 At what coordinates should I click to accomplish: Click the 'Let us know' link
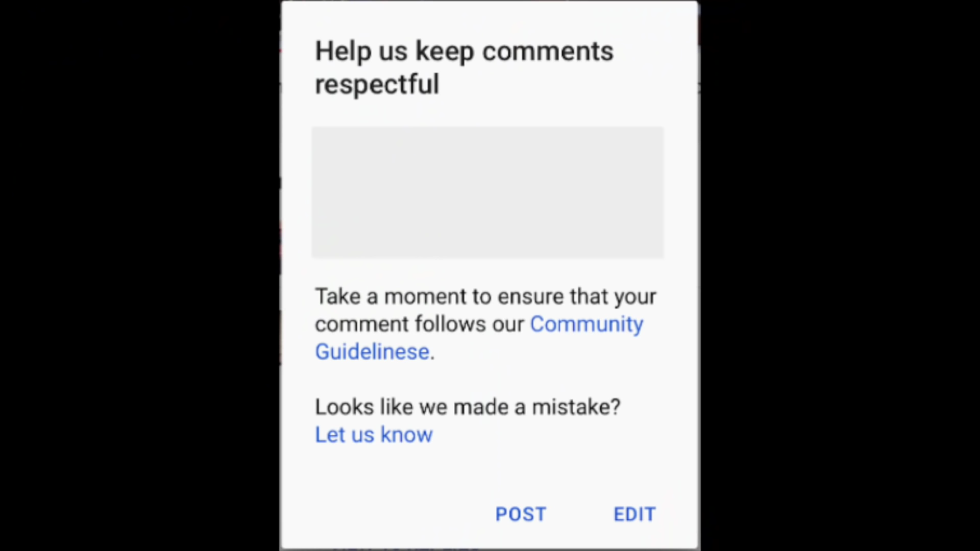point(374,435)
